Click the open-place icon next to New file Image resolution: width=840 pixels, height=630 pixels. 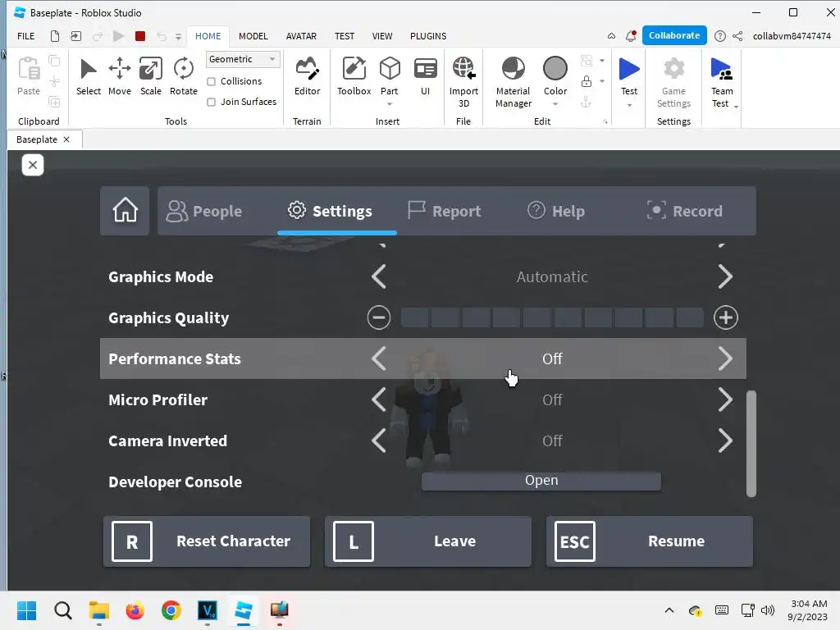click(x=76, y=36)
